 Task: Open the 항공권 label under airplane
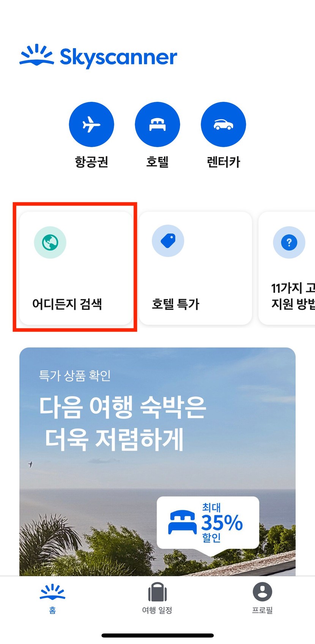point(91,162)
